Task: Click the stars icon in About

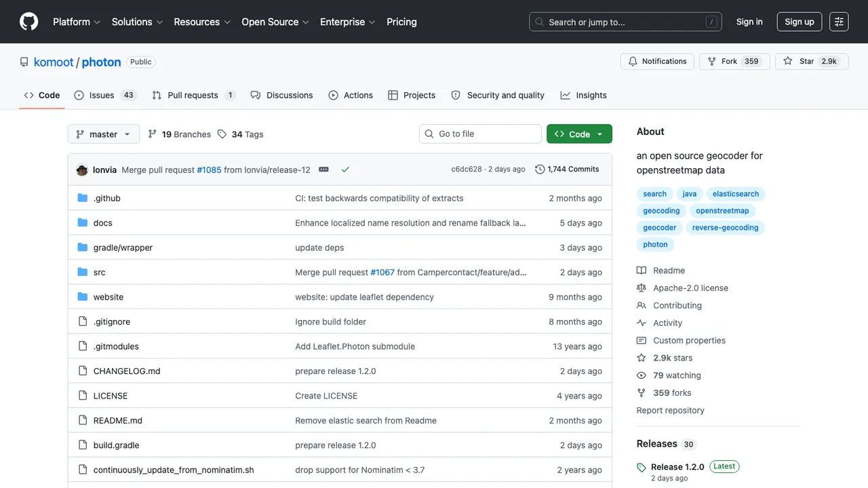Action: click(x=642, y=358)
